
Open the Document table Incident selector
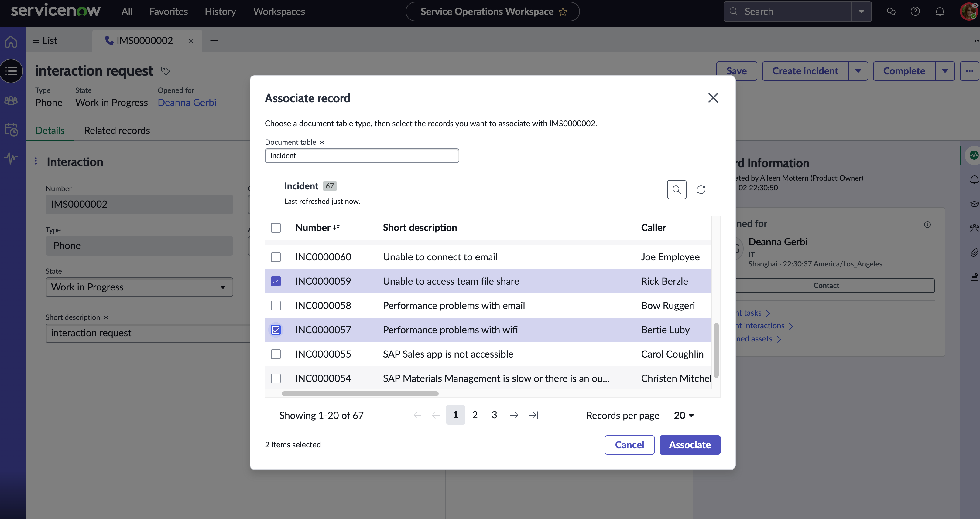coord(362,155)
